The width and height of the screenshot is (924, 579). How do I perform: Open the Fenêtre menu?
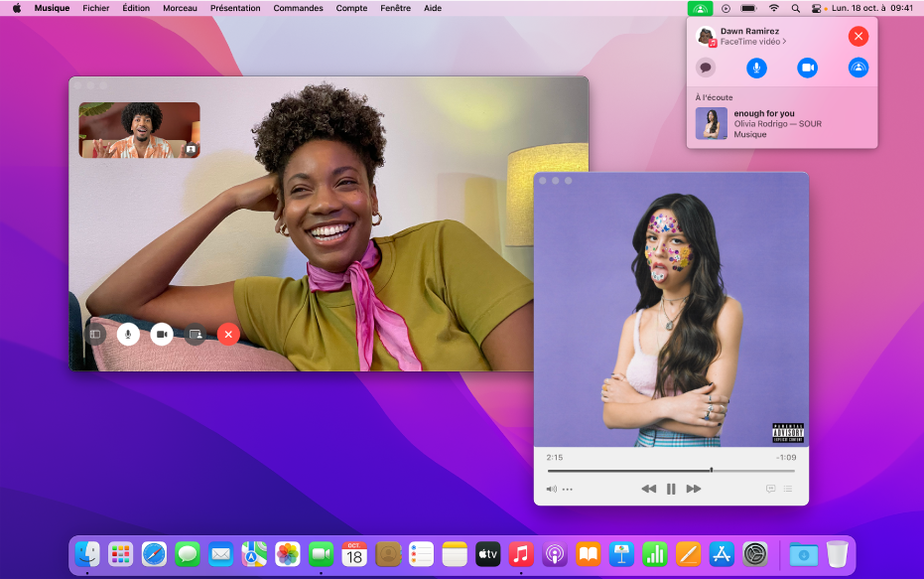[396, 8]
